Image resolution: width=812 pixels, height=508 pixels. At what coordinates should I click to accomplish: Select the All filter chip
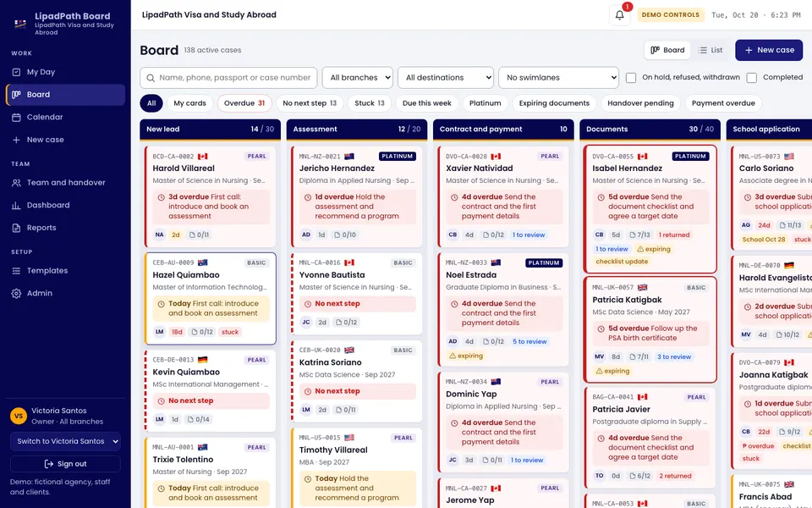point(151,103)
